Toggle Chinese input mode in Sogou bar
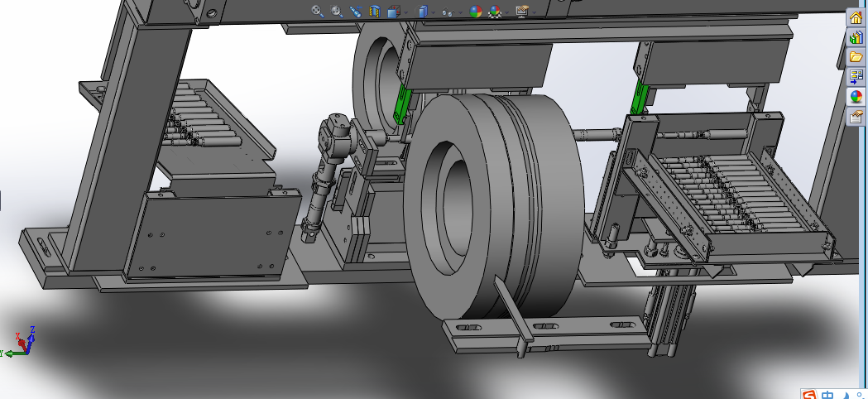The image size is (868, 399). (x=827, y=395)
